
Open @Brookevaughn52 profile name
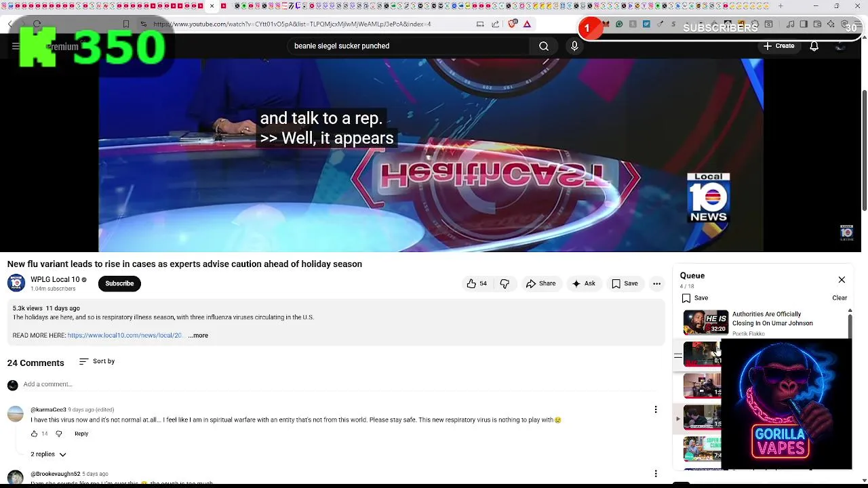point(55,474)
